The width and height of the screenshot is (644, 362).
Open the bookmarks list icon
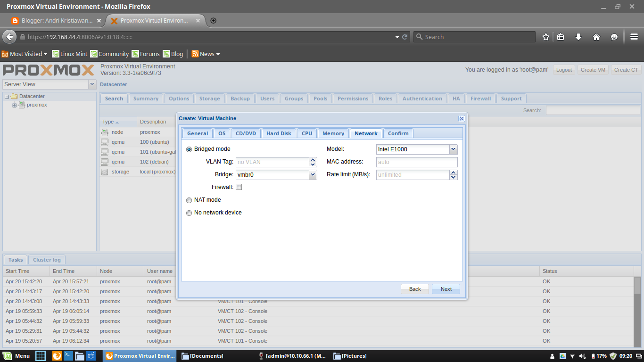click(x=561, y=37)
